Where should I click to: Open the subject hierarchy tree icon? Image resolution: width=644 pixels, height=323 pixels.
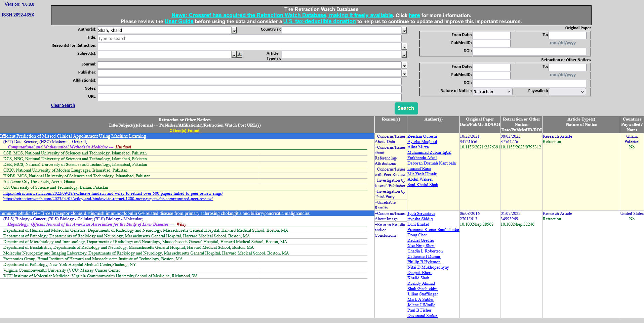pyautogui.click(x=239, y=54)
